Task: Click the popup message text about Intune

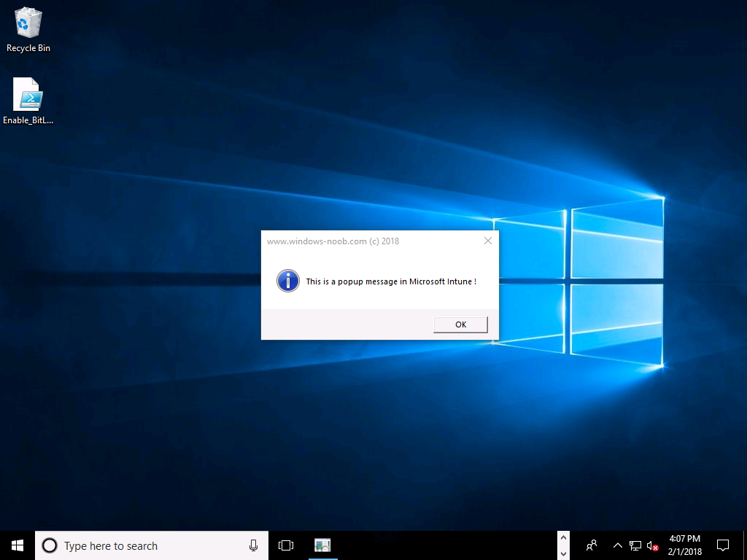Action: 391,281
